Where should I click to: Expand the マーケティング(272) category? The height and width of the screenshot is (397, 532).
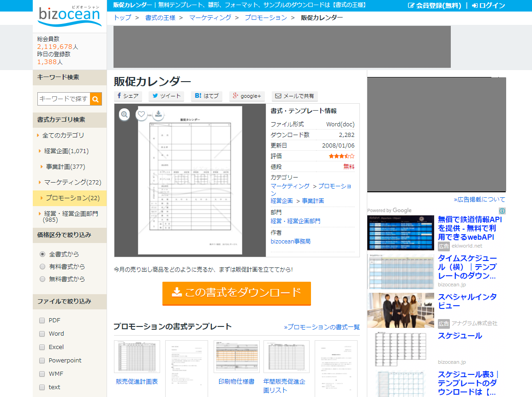tap(72, 182)
